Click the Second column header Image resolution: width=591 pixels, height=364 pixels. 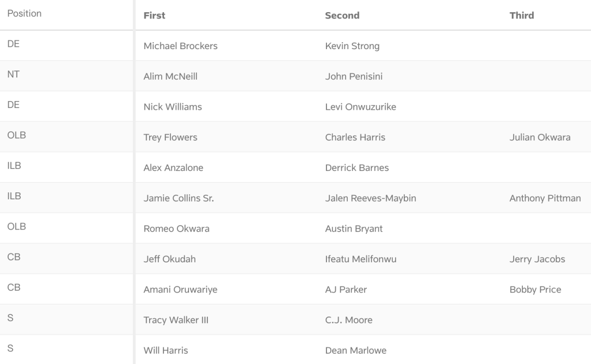coord(342,16)
